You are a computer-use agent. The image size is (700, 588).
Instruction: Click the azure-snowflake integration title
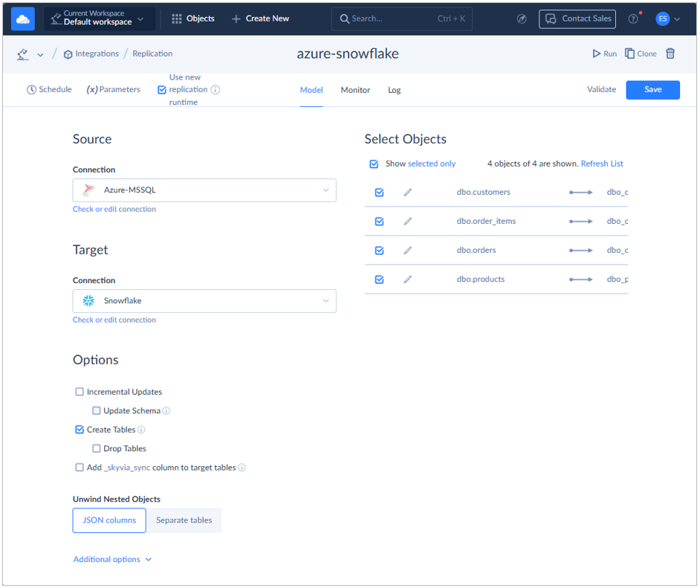[x=348, y=54]
